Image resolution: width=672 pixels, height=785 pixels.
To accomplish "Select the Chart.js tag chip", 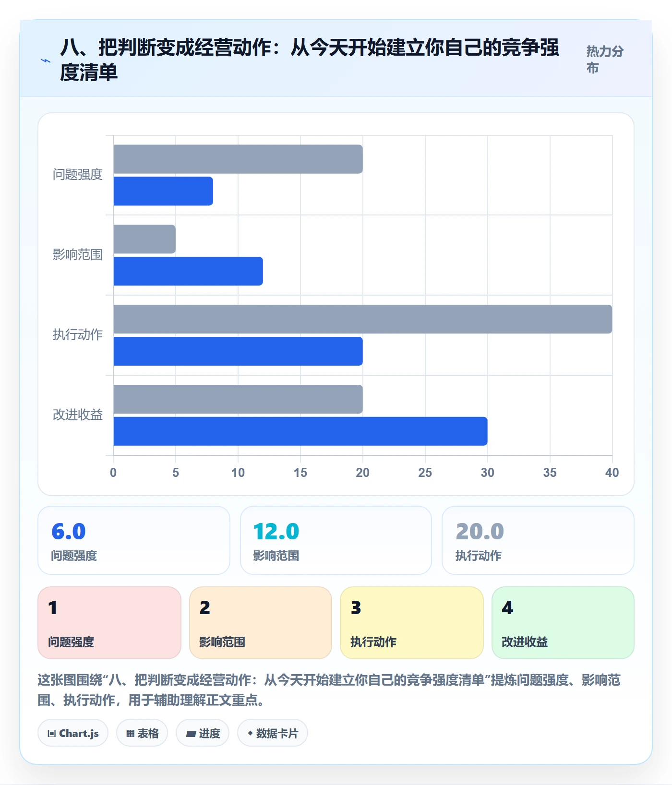I will 73,733.
